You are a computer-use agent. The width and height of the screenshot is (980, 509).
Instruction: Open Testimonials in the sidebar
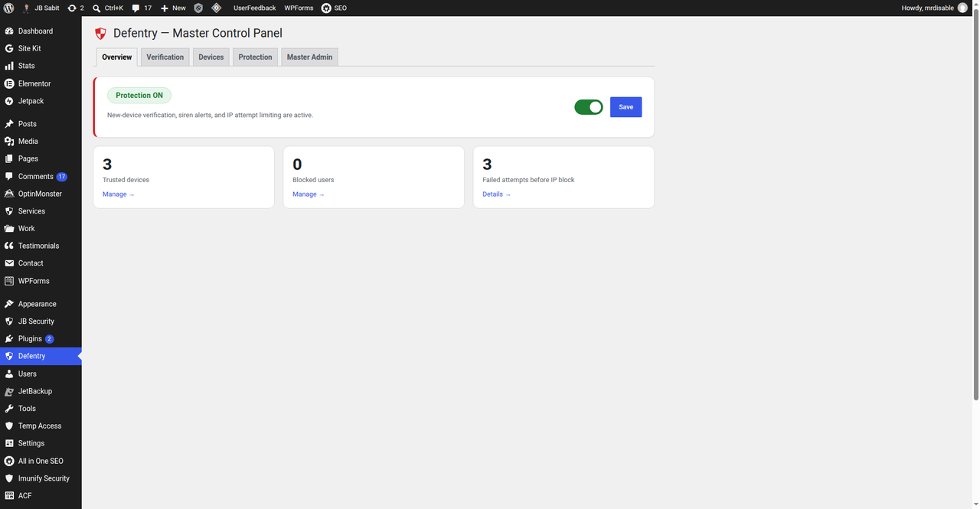tap(41, 246)
